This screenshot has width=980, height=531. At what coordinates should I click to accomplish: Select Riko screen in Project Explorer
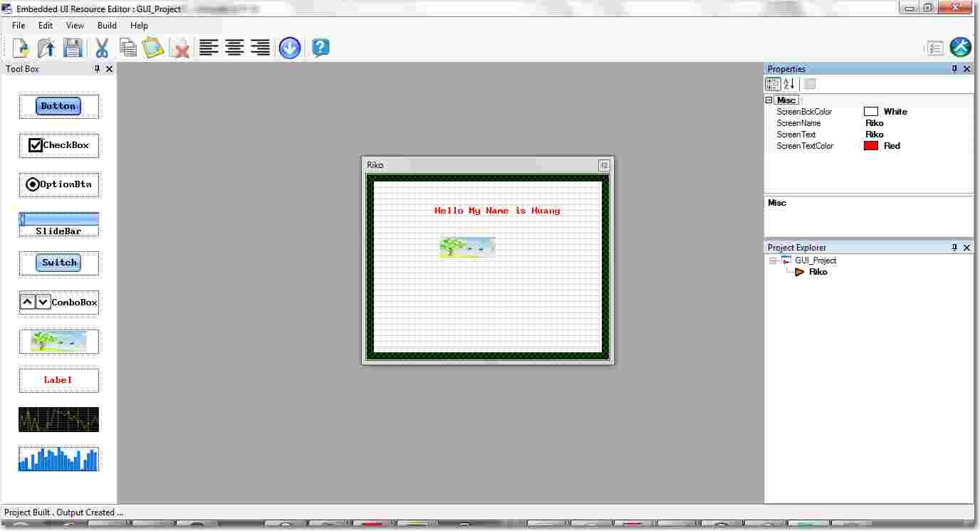click(x=818, y=272)
